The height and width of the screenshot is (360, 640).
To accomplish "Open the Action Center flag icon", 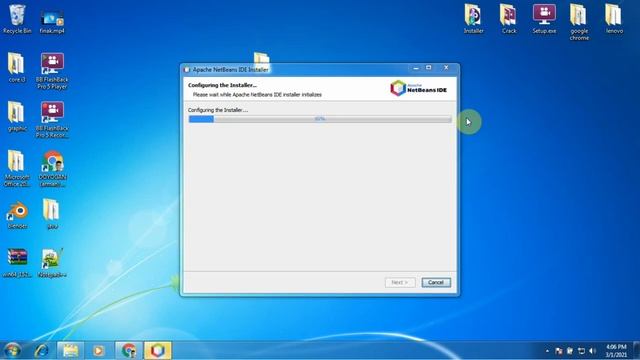I will point(559,351).
